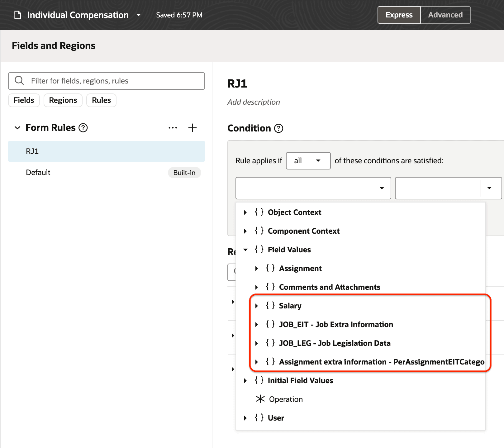
Task: Expand Assignment node under Field Values
Action: pyautogui.click(x=257, y=269)
